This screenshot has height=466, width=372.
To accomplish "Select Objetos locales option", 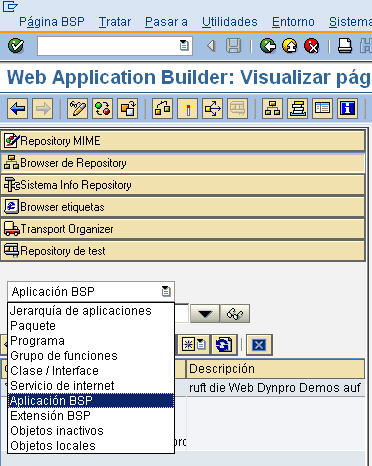I will coord(91,446).
